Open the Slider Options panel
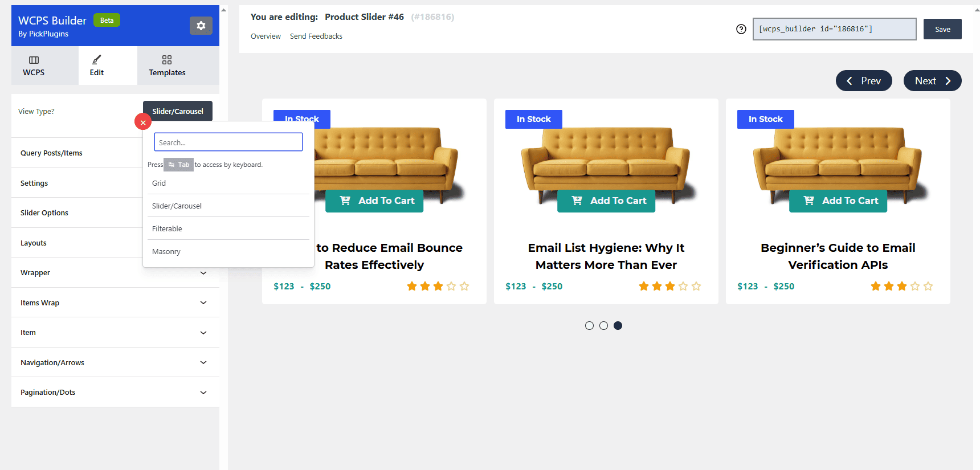Viewport: 980px width, 470px height. tap(44, 212)
